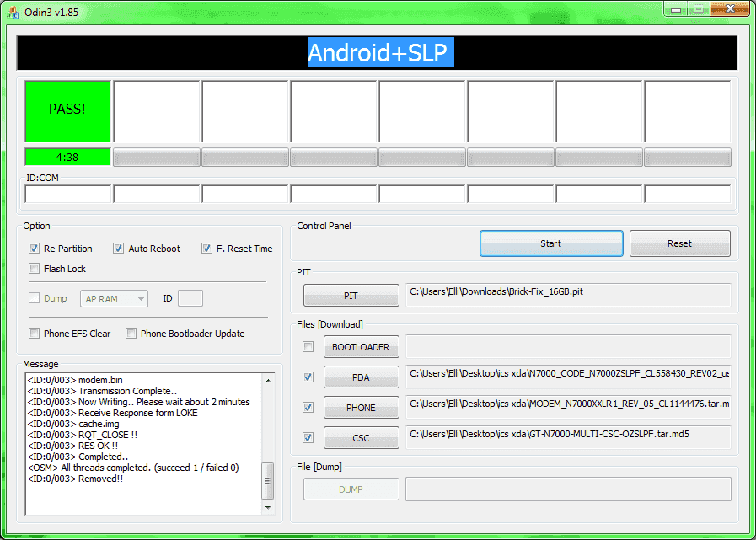The image size is (756, 540).
Task: Click the BOOTLOADER file button
Action: coord(361,346)
